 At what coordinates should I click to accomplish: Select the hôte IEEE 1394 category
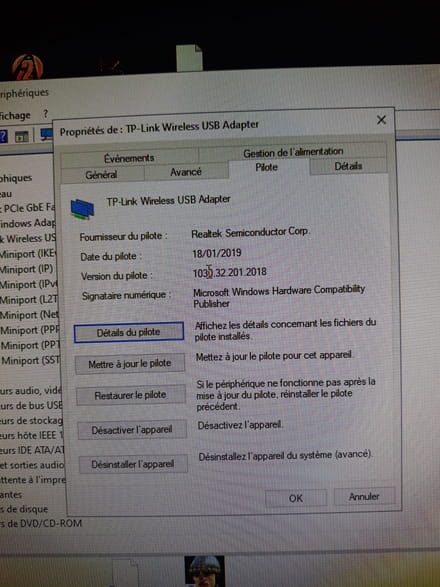pyautogui.click(x=32, y=435)
